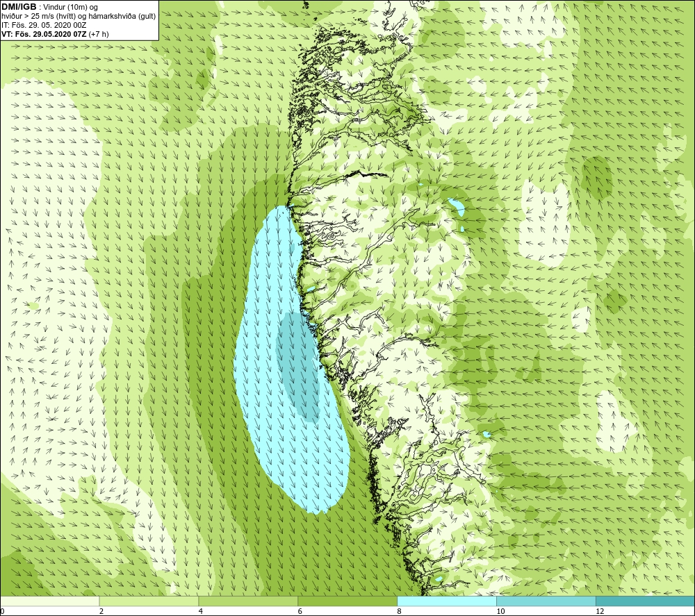Click the 'DMI/IGB' title text

[x=19, y=7]
